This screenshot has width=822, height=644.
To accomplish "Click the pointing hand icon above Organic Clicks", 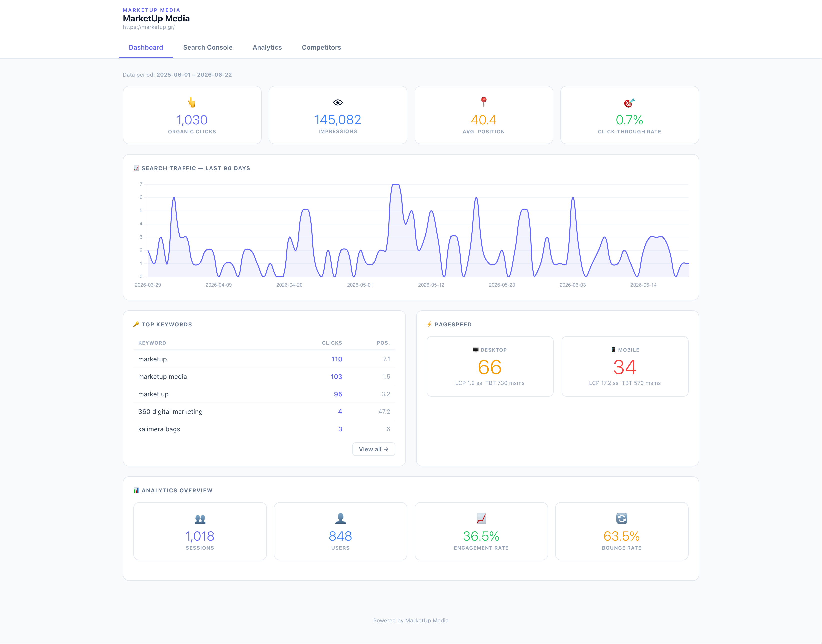I will (x=192, y=102).
